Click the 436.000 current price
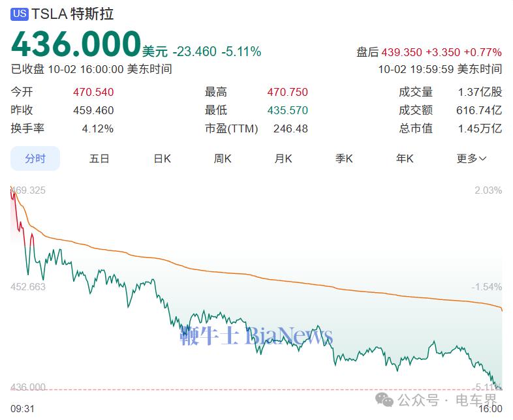Viewport: 513px width, 420px height. coord(76,44)
